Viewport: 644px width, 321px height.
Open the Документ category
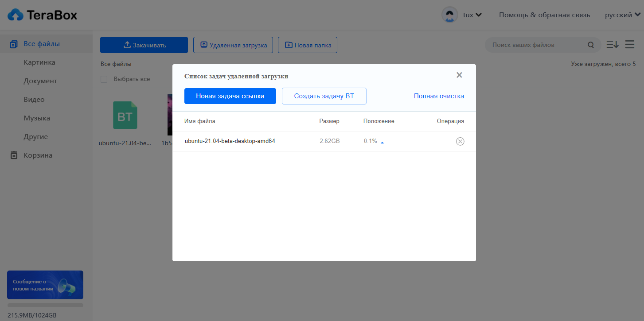pyautogui.click(x=40, y=81)
